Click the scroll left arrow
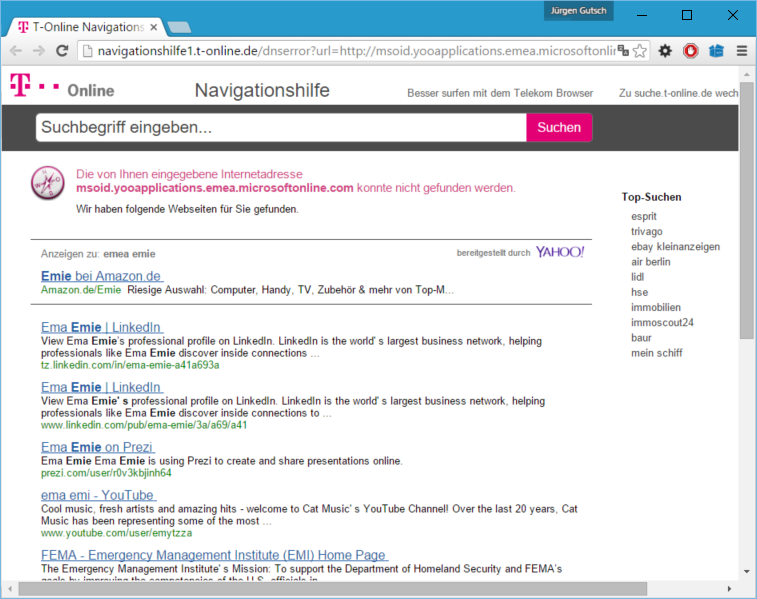757x599 pixels. tap(10, 589)
